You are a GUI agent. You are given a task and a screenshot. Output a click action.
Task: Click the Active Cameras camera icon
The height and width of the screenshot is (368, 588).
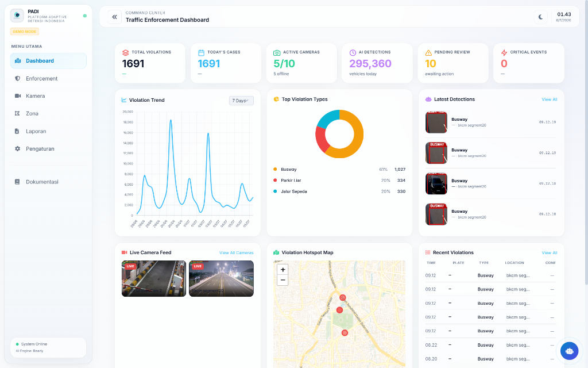277,52
